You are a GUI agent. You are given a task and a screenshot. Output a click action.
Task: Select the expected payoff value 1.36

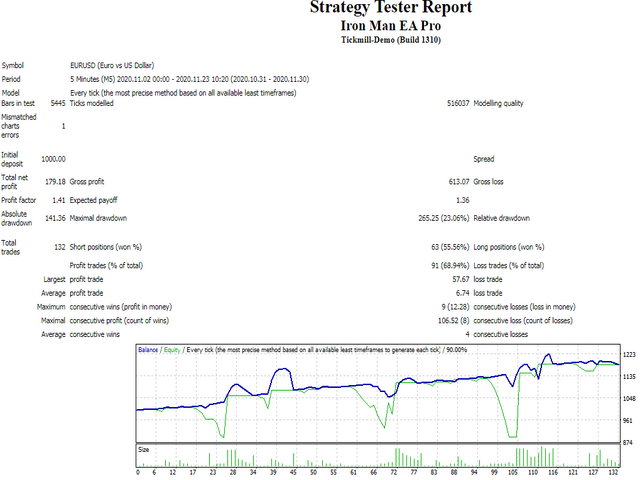[x=462, y=200]
